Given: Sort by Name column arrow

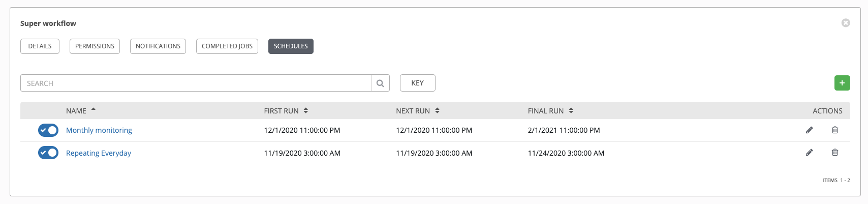Looking at the screenshot, I should pyautogui.click(x=94, y=110).
